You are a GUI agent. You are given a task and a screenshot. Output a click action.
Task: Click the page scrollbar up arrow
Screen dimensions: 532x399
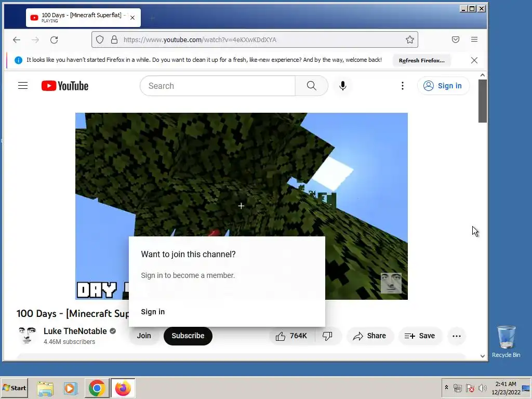tap(483, 75)
